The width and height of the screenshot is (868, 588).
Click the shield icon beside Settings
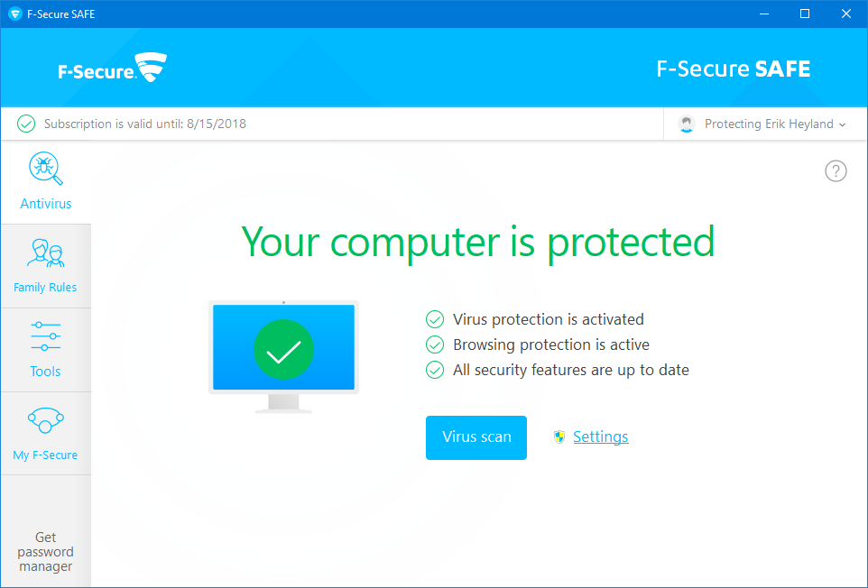coord(559,437)
